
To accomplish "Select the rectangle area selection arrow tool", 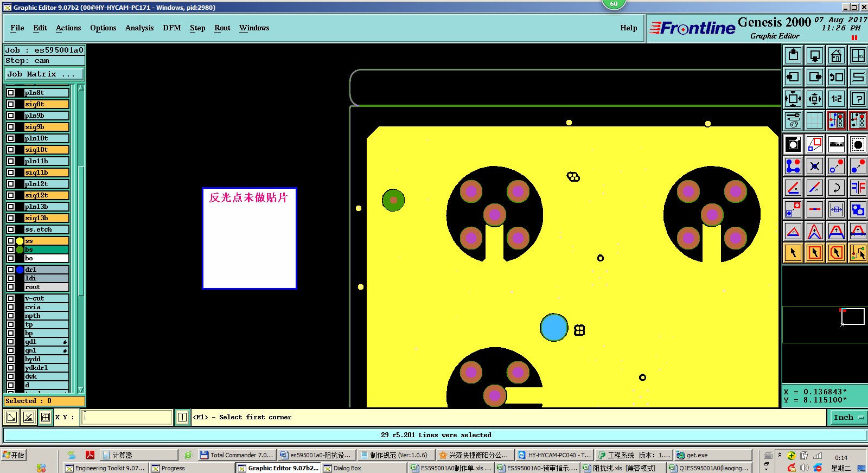I will (x=815, y=253).
